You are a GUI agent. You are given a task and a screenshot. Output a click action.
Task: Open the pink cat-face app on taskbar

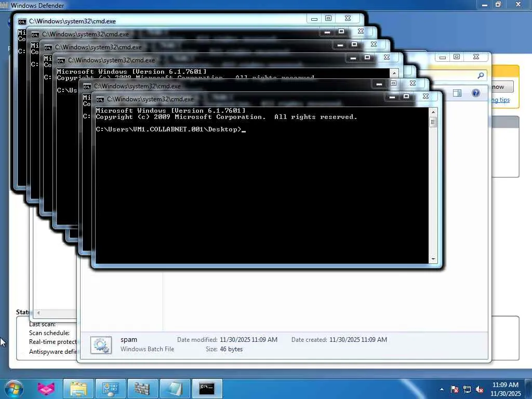tap(46, 389)
